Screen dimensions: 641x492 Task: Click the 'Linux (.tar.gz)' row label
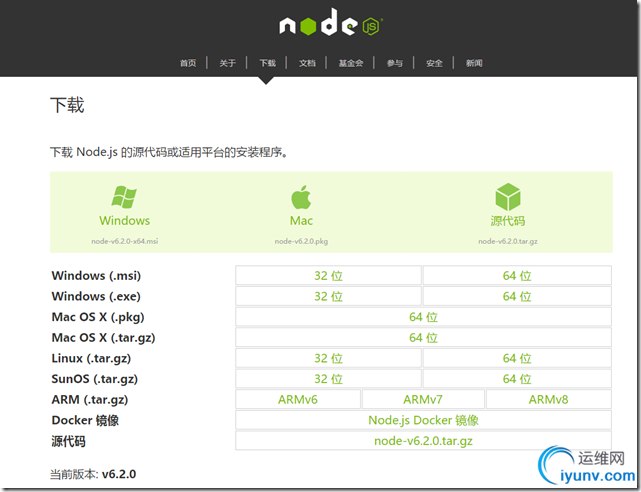tap(91, 358)
